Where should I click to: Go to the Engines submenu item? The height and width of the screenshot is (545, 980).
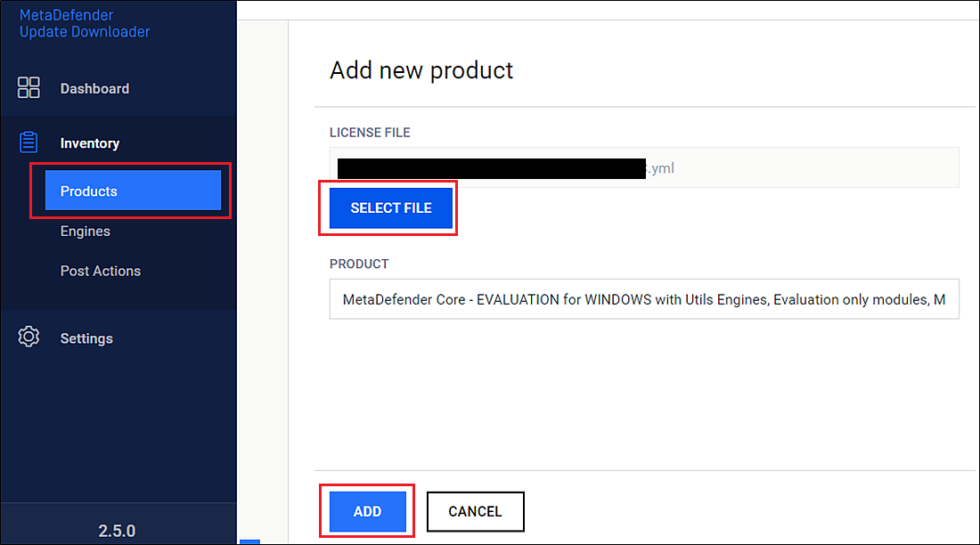click(85, 232)
